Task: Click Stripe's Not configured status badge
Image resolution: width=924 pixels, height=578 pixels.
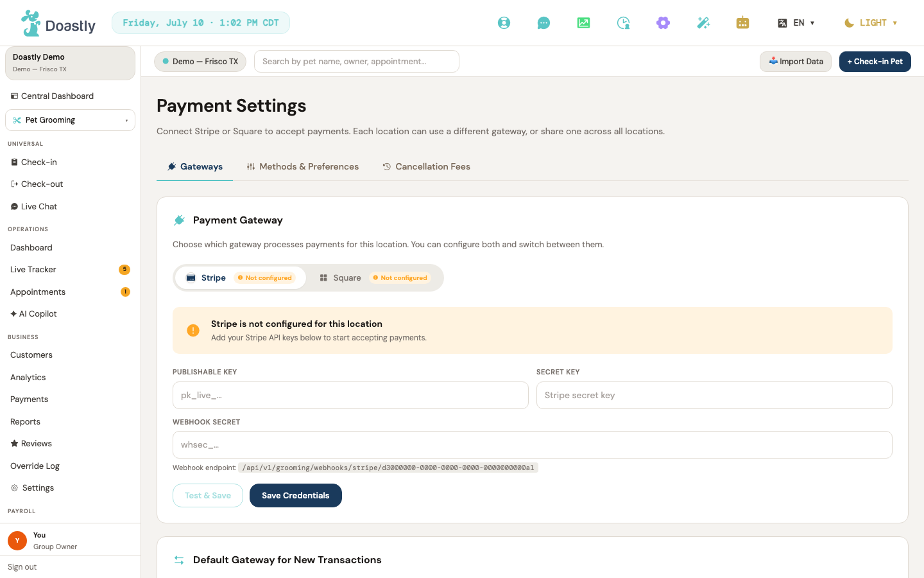Action: pos(264,278)
